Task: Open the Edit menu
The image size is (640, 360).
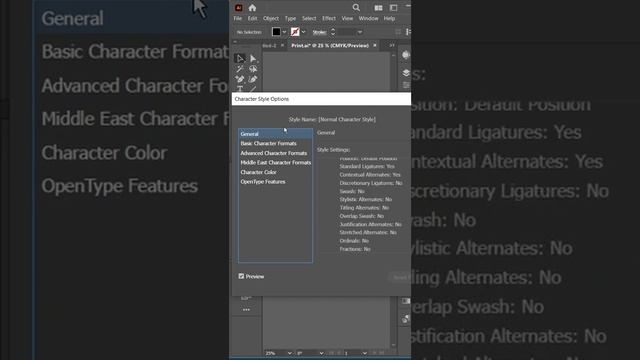Action: coord(252,18)
